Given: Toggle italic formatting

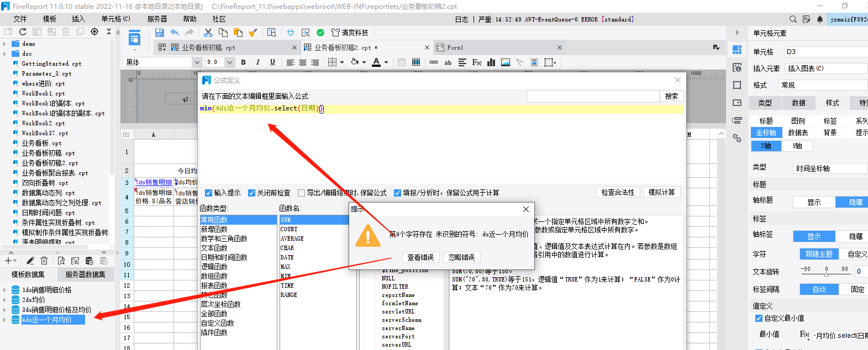Looking at the screenshot, I should pos(258,62).
